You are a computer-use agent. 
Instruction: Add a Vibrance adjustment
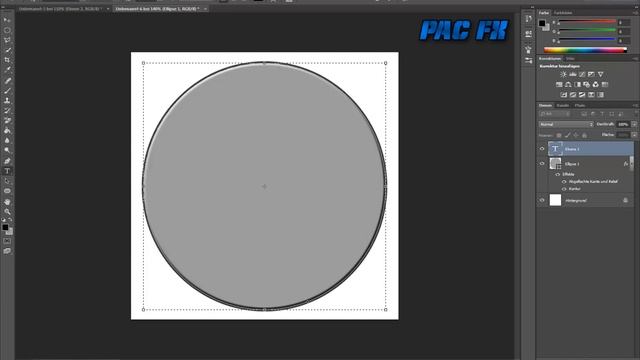[x=600, y=74]
